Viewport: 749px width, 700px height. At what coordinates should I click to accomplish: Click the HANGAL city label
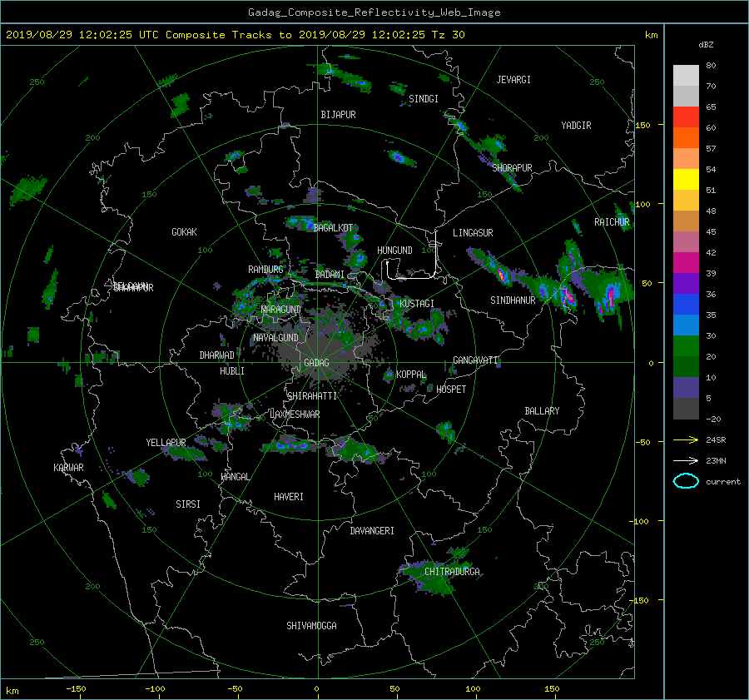point(235,477)
